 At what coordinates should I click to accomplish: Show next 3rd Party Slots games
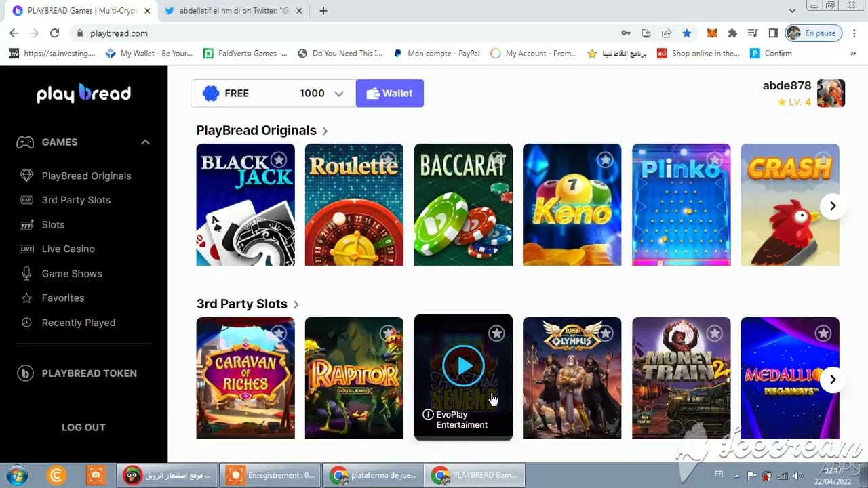(833, 380)
